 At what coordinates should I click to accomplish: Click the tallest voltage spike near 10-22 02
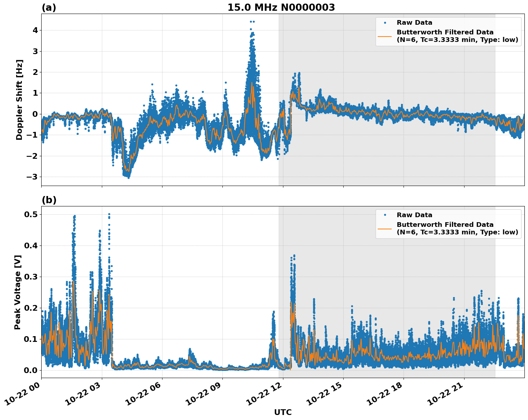click(x=74, y=216)
